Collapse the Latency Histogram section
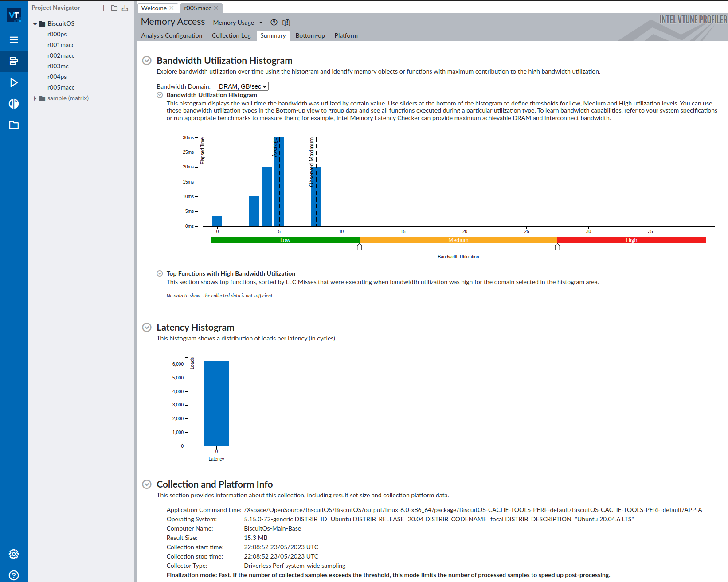This screenshot has width=728, height=582. [147, 328]
